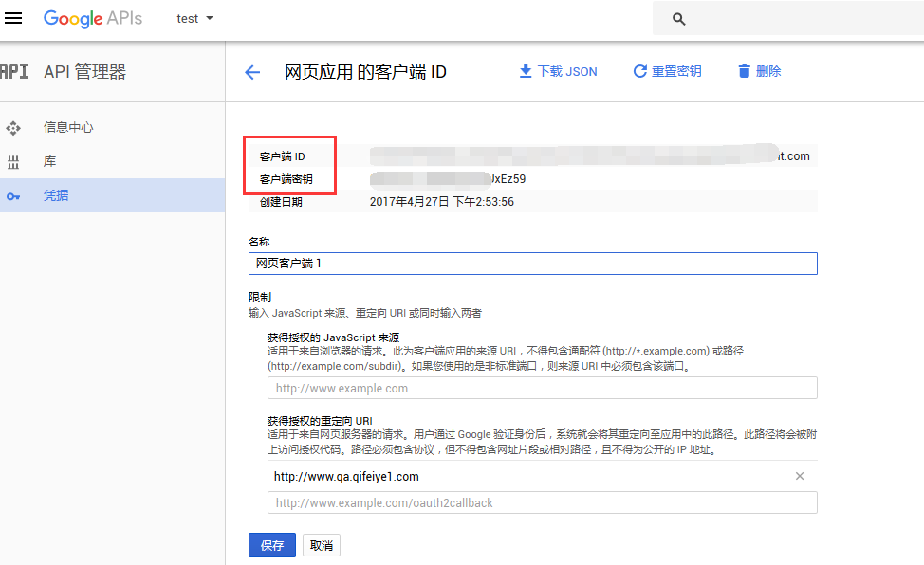Click the JavaScript origins URL input field

coord(542,389)
